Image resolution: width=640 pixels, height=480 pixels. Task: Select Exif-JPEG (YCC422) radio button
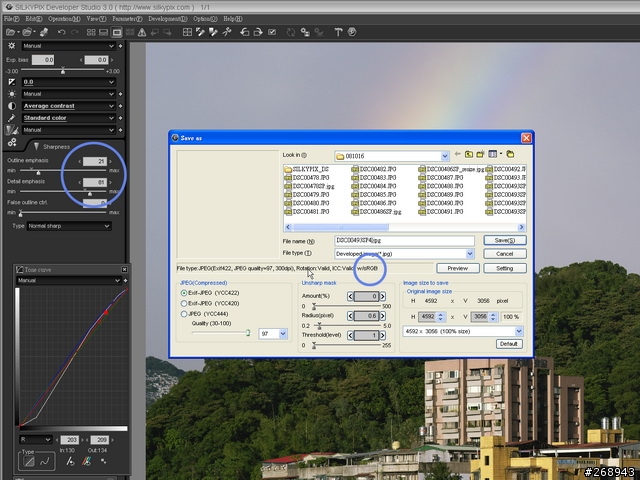pos(184,293)
